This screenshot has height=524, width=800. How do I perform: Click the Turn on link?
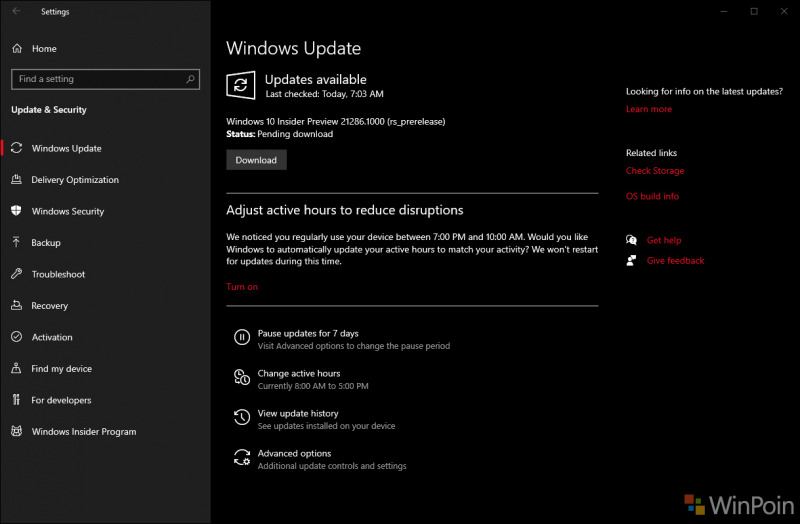point(242,287)
